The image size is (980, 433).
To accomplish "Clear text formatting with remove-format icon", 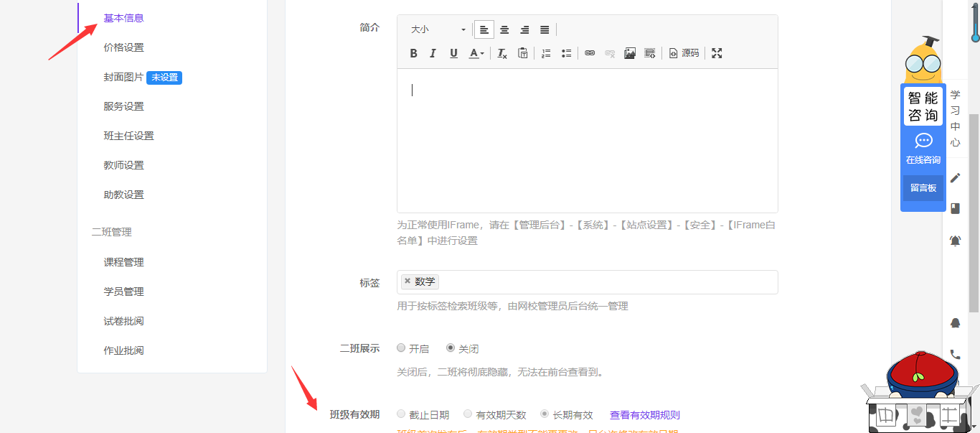I will click(502, 53).
